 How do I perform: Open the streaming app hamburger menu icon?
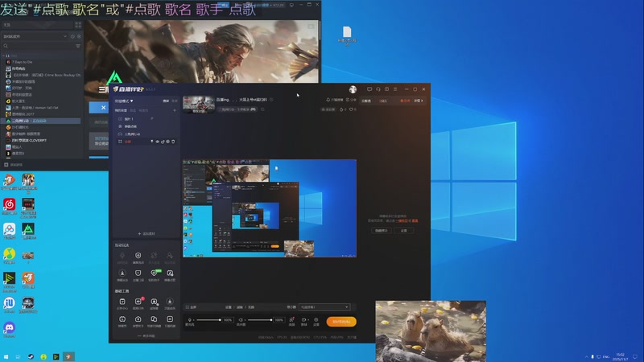click(x=395, y=89)
